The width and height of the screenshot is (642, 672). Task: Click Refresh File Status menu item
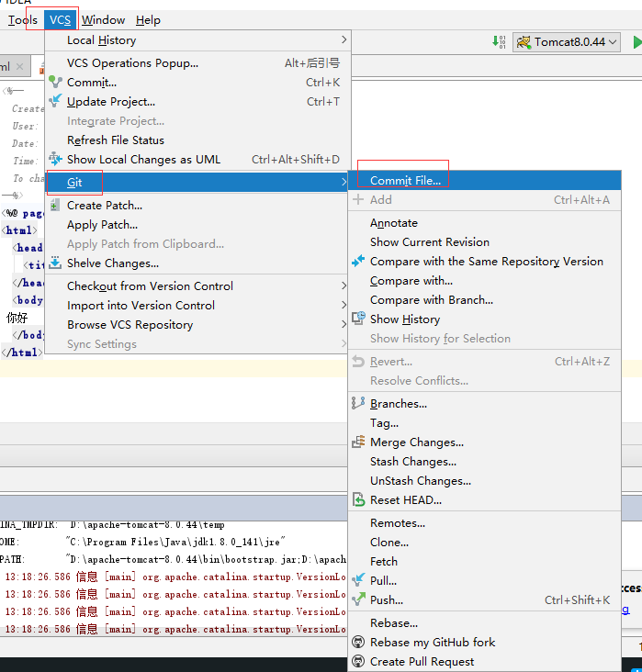click(116, 140)
